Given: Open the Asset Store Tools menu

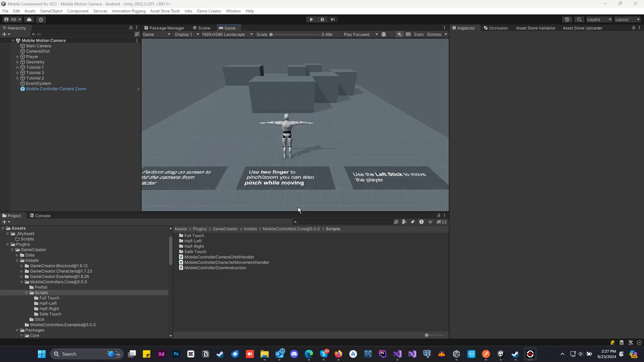Looking at the screenshot, I should click(165, 11).
